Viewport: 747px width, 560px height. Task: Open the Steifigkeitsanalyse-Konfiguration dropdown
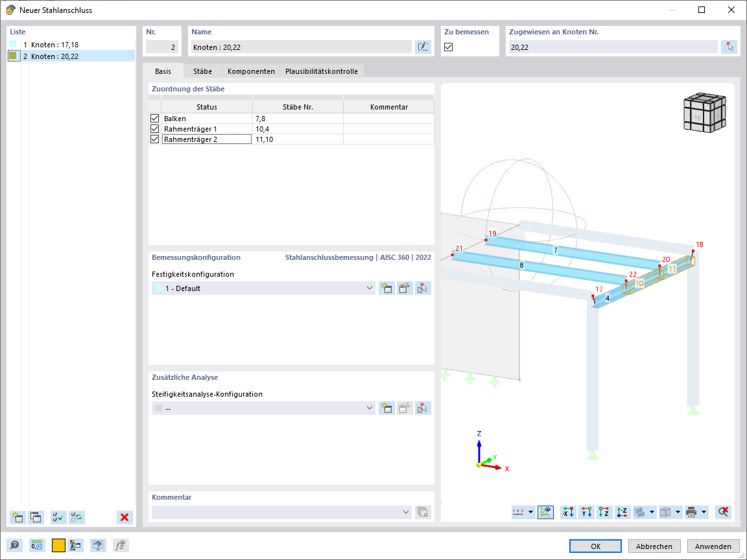point(369,408)
